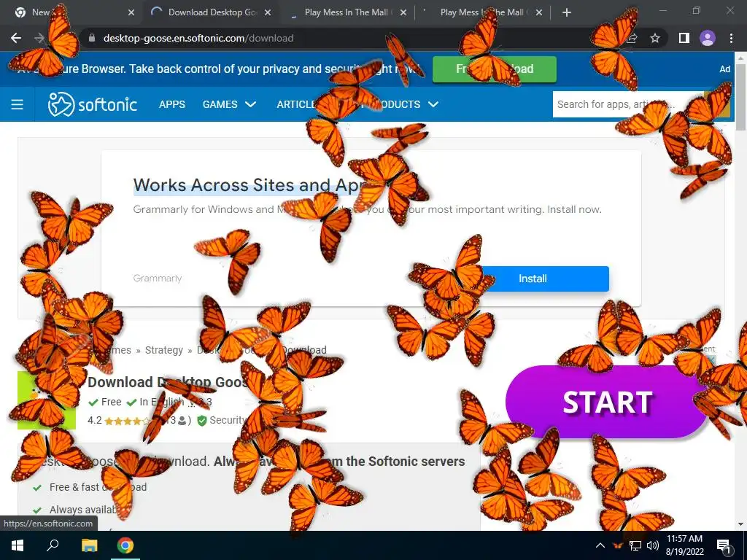This screenshot has width=747, height=560.
Task: Open the Strategy breadcrumb link
Action: pyautogui.click(x=164, y=350)
